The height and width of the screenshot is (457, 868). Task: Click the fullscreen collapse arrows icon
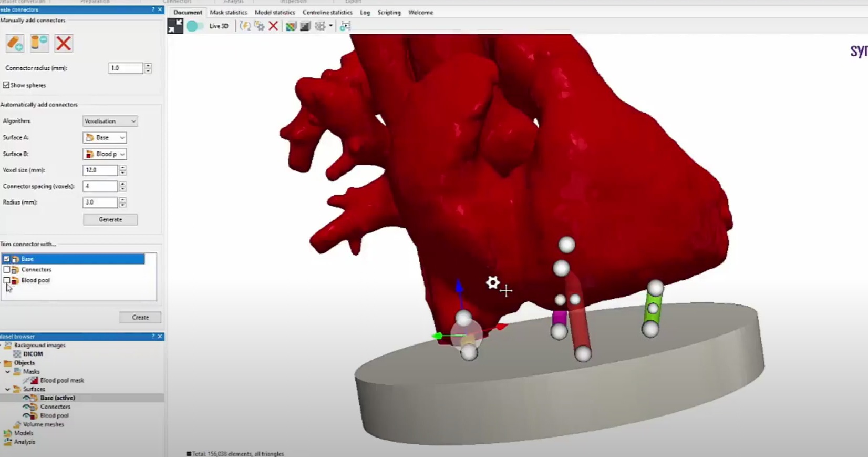pyautogui.click(x=175, y=26)
